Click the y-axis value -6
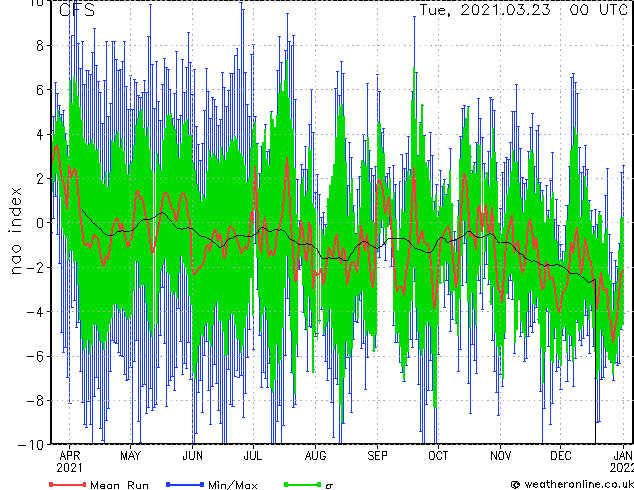 coord(35,356)
